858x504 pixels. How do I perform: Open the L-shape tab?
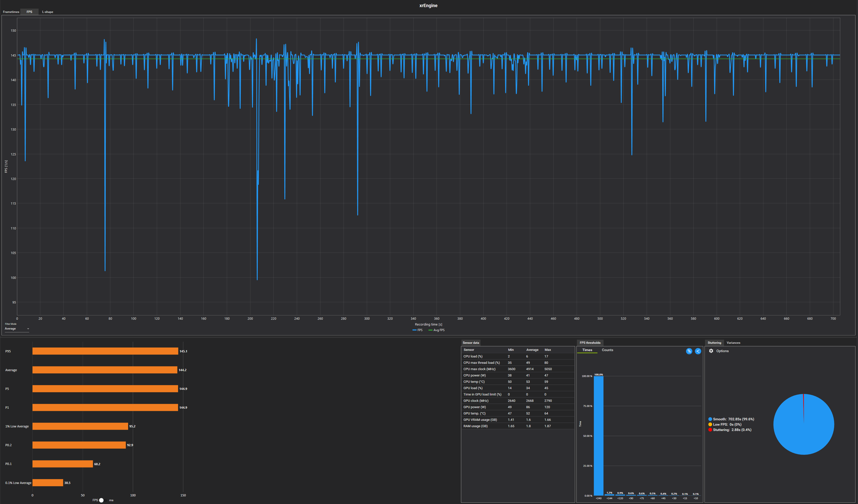click(48, 12)
